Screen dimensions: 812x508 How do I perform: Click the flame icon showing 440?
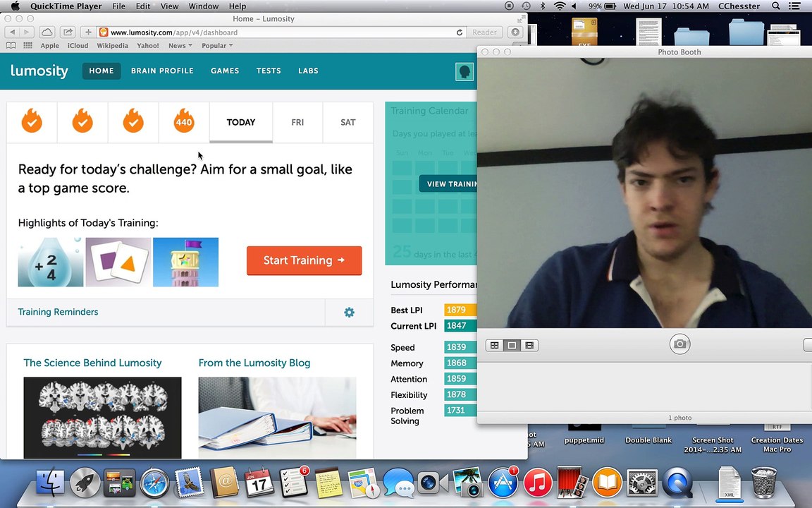[x=184, y=121]
